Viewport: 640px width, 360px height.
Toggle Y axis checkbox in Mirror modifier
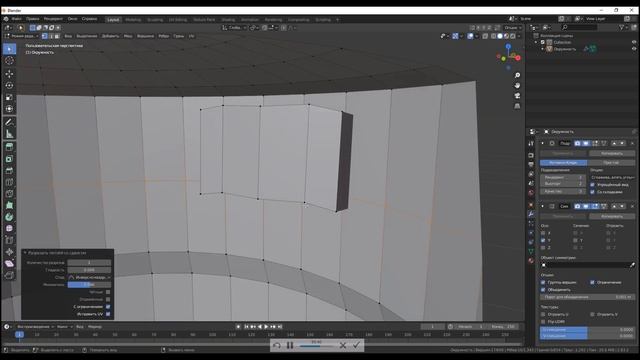[x=543, y=240]
